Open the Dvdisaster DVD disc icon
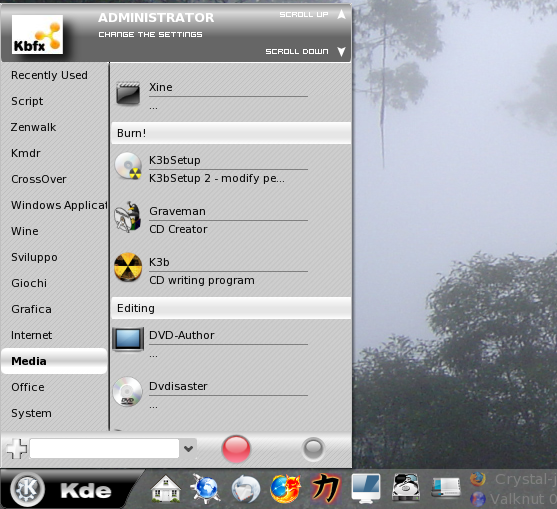Viewport: 557px width, 509px height. (x=128, y=392)
